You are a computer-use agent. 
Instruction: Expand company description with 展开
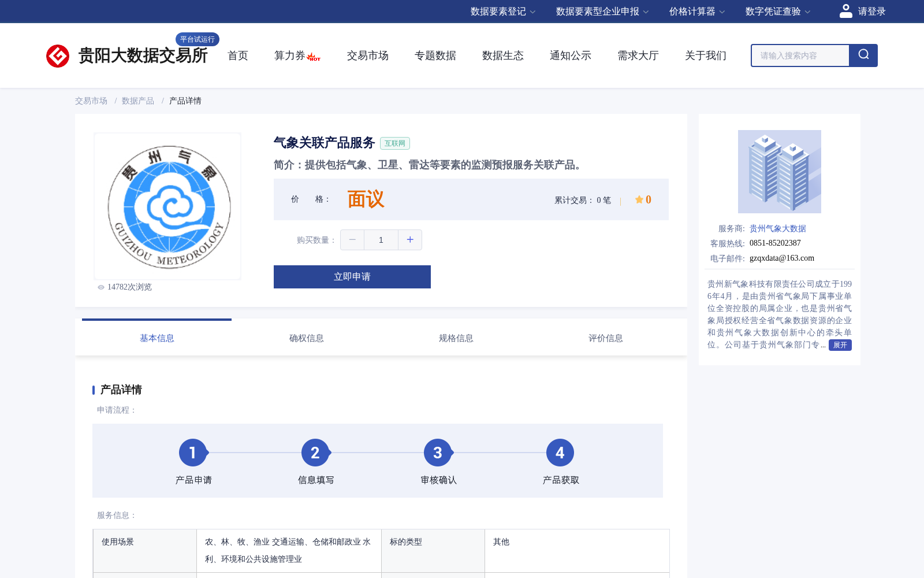pos(840,345)
